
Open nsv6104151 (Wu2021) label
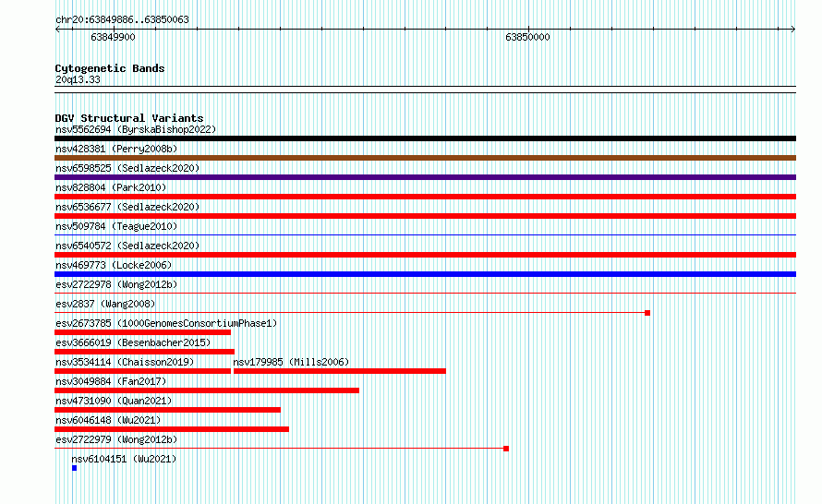pos(125,459)
